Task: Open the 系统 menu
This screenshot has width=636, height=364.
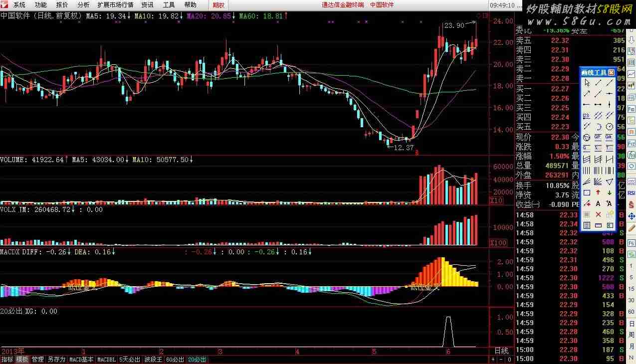Action: [19, 4]
